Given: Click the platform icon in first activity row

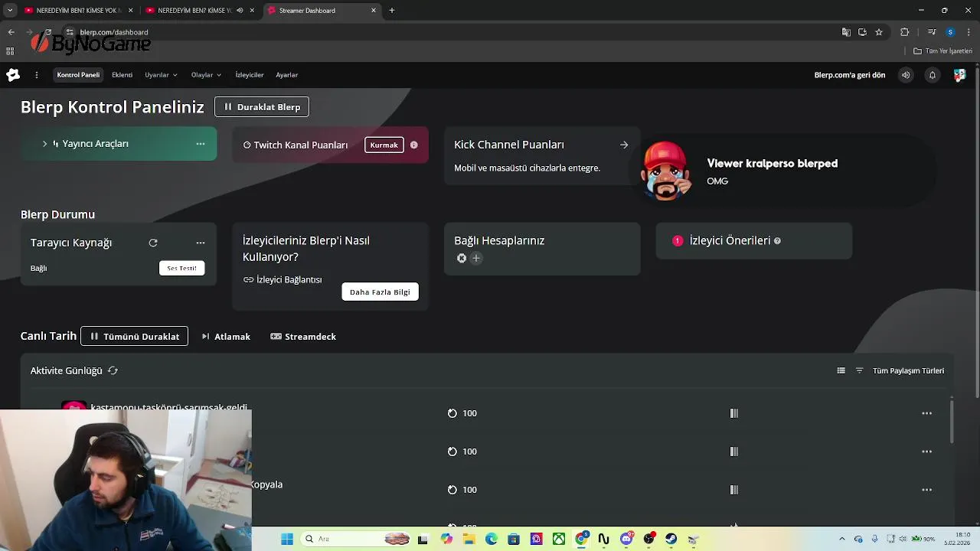Looking at the screenshot, I should point(733,413).
